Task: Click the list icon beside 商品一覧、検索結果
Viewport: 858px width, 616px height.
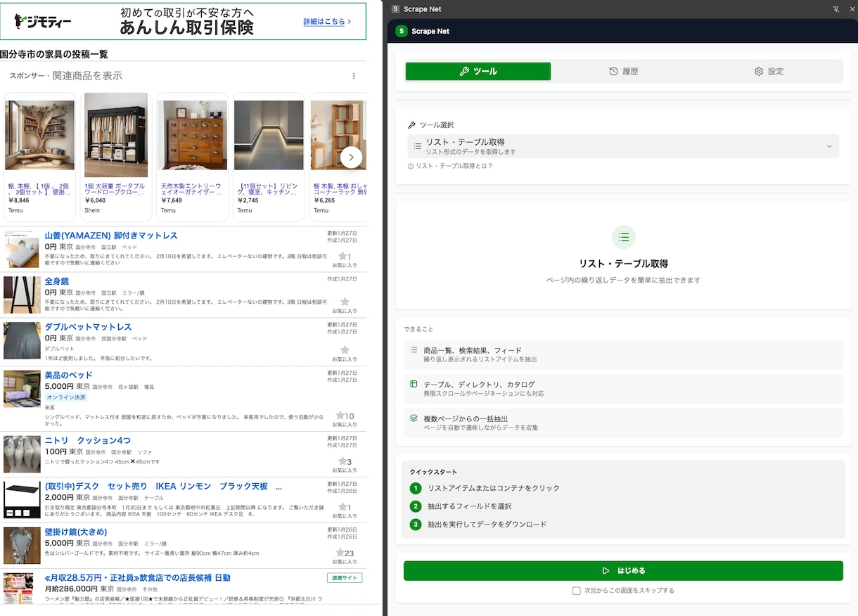Action: click(414, 349)
